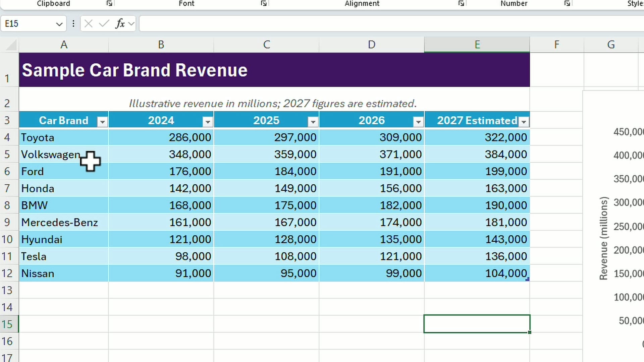Open the Clipboard dialog launcher
This screenshot has width=644, height=362.
tap(109, 3)
